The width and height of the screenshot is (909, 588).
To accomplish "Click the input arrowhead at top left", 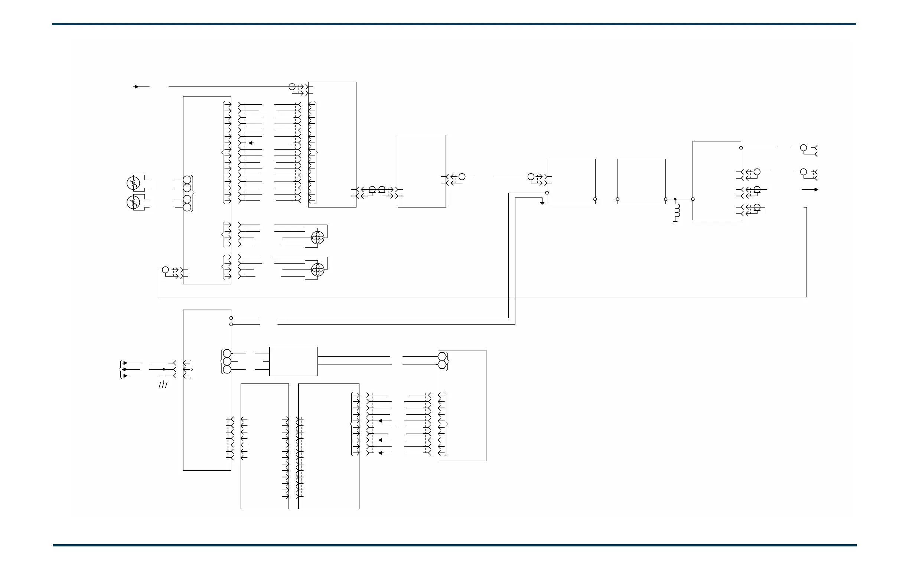I will [136, 86].
